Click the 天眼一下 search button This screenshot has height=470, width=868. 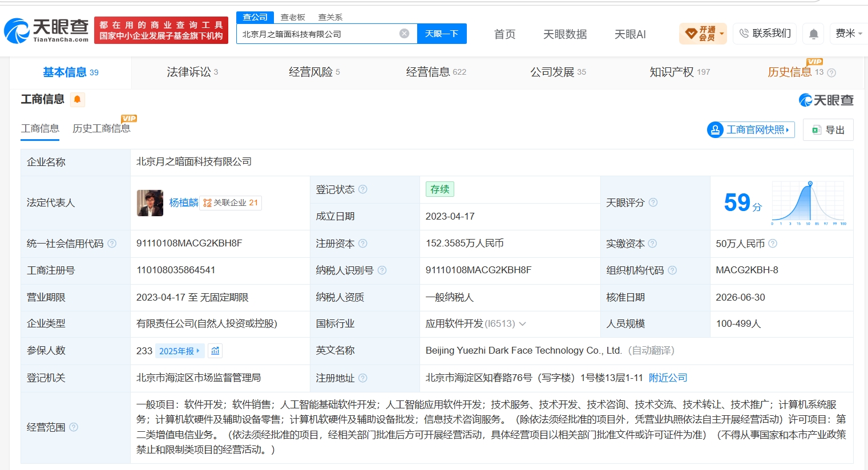(442, 34)
